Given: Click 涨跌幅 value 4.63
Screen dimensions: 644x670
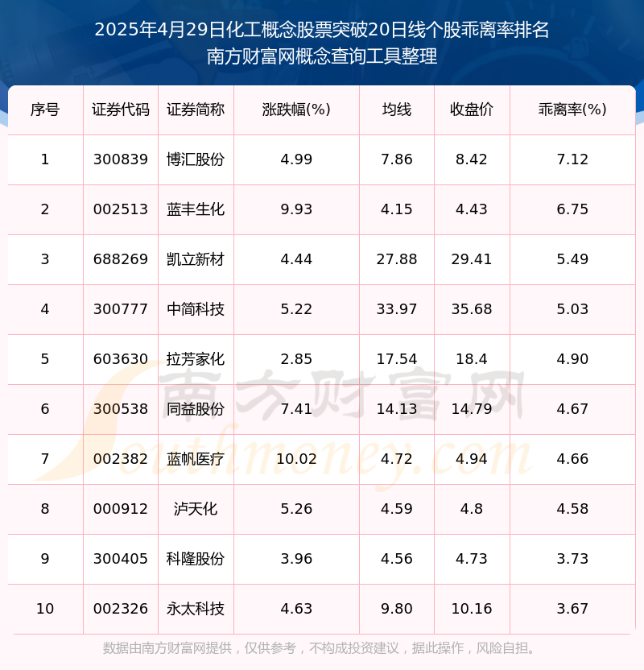Looking at the screenshot, I should point(296,610).
